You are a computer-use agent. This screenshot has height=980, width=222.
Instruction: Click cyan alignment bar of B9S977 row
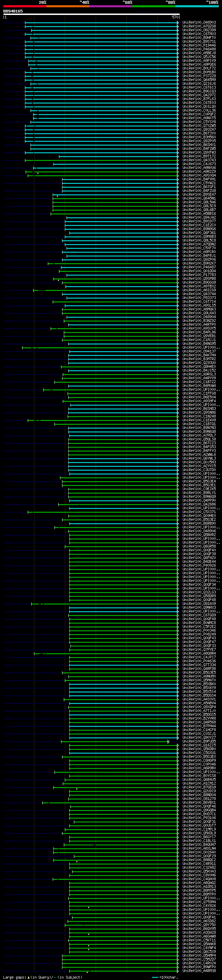pyautogui.click(x=121, y=221)
